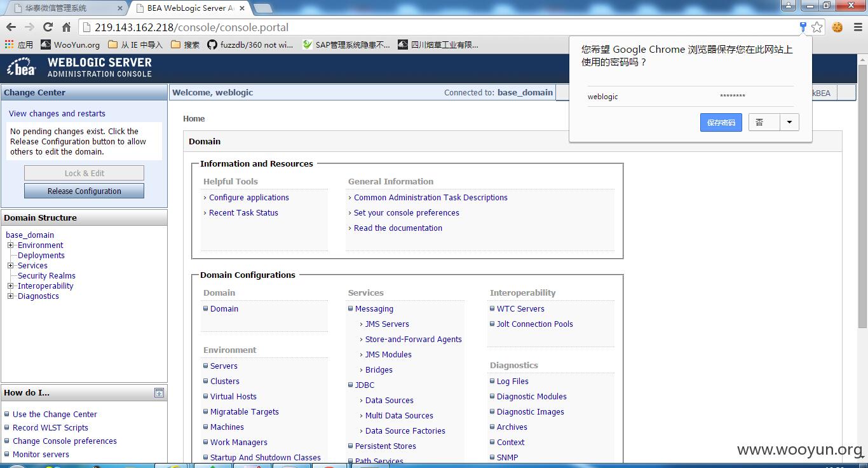Open the Machines link

coord(227,427)
